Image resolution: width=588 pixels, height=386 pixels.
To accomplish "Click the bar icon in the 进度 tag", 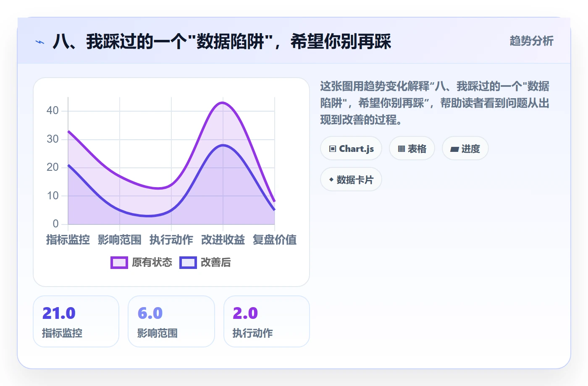I will (454, 149).
